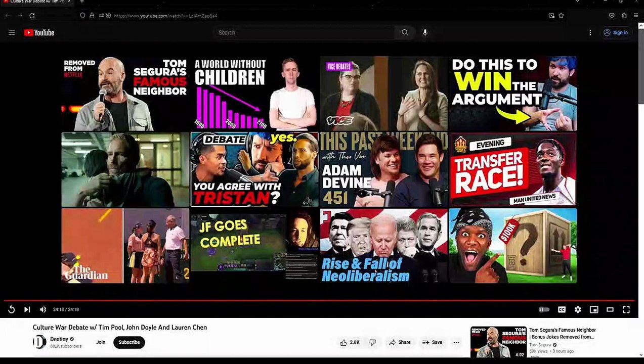Screen dimensions: 644x364
Task: Save the video to a playlist
Action: pyautogui.click(x=433, y=342)
